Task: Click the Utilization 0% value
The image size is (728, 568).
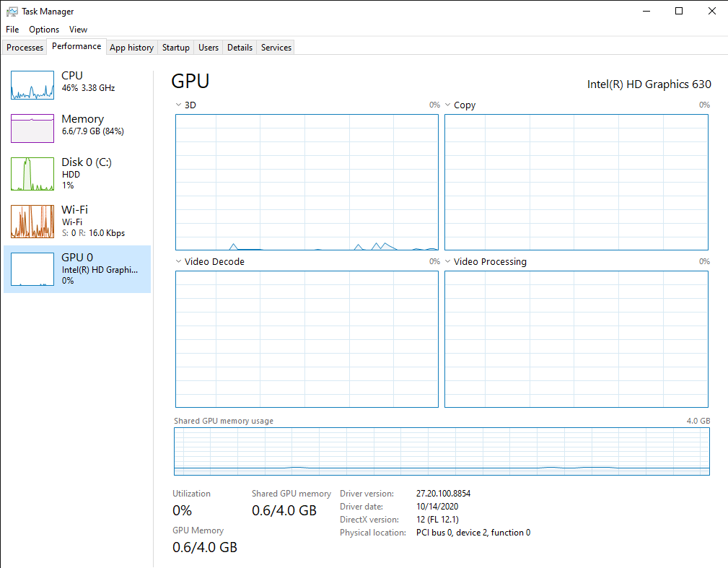Action: (182, 510)
